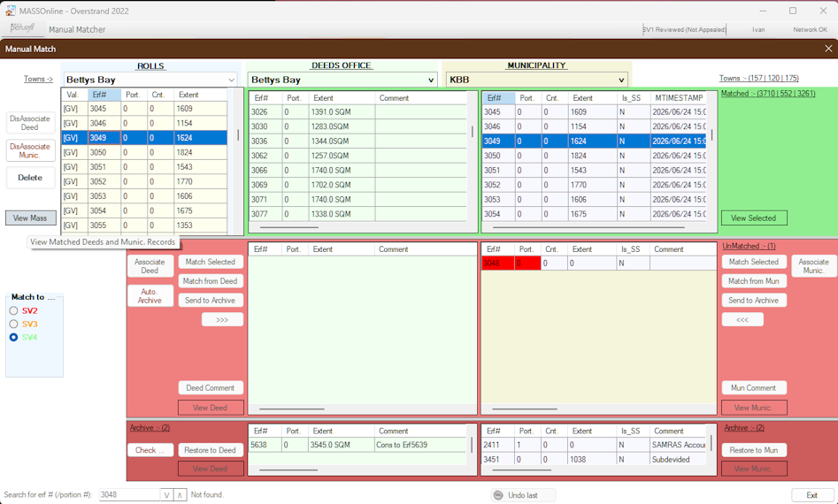Click the MASSOnline app icon in title bar
Viewport: 838px width, 504px height.
point(10,11)
